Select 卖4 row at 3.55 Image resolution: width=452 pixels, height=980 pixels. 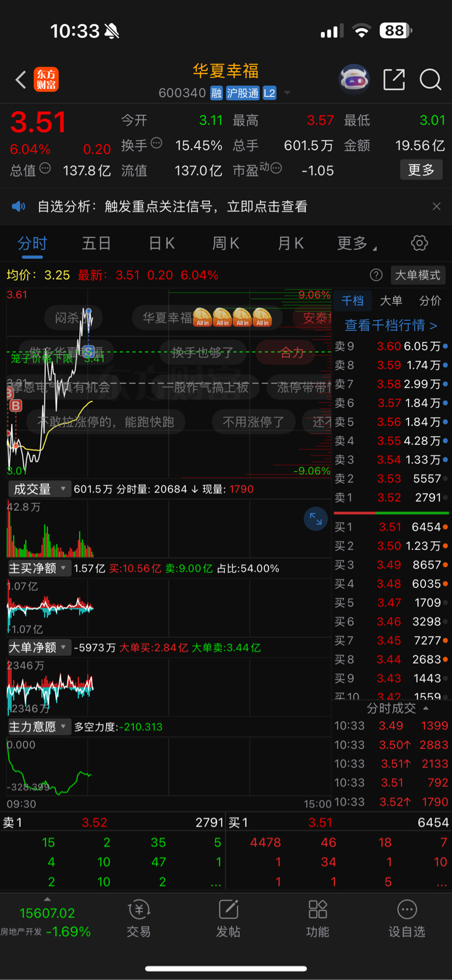pyautogui.click(x=391, y=440)
